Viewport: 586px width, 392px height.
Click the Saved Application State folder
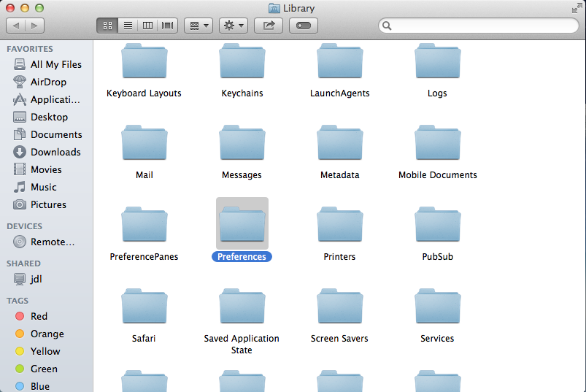242,307
